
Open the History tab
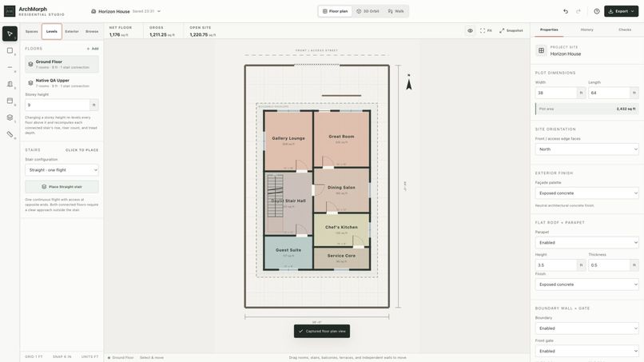click(x=586, y=30)
